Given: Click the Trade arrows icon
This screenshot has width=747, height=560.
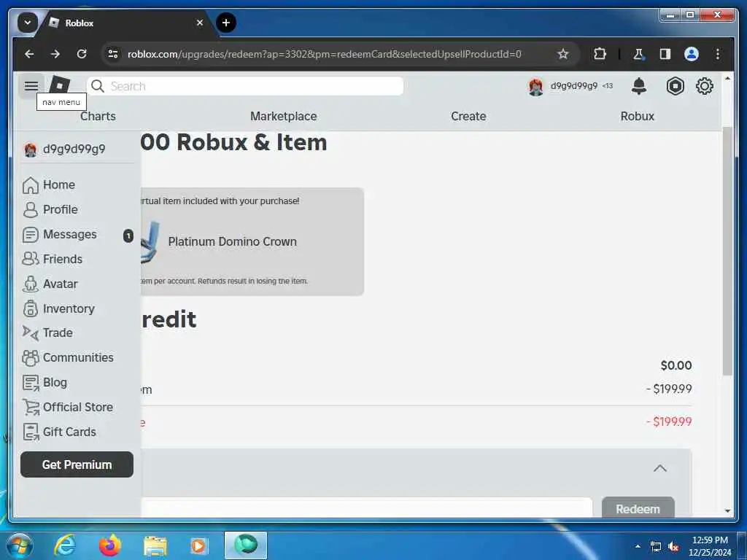Looking at the screenshot, I should 31,332.
